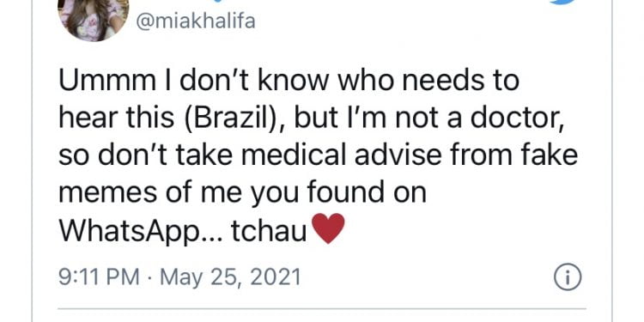The image size is (644, 322).
Task: Click the red heart emoji
Action: [x=328, y=228]
